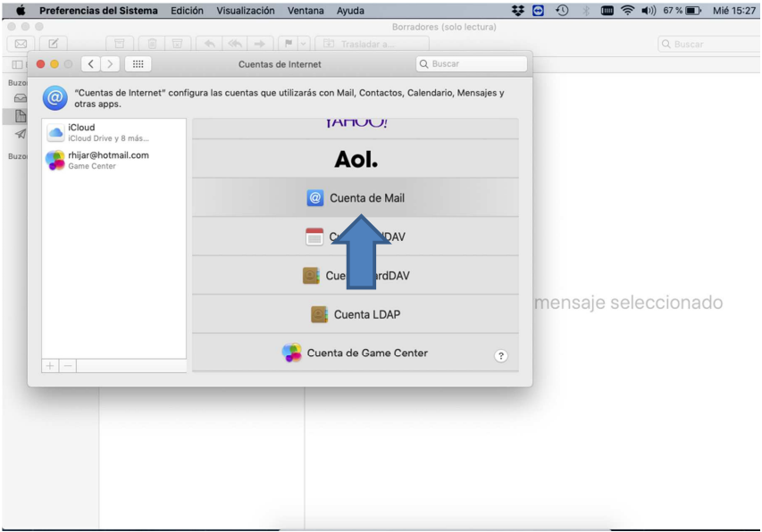Click the Buscar field in Cuentas de Internet
The width and height of the screenshot is (762, 532).
click(x=472, y=64)
